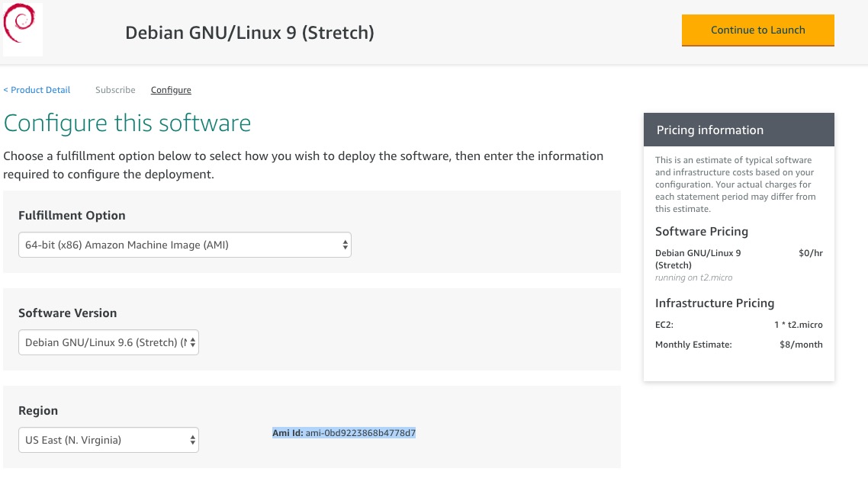Click the $8/month estimate value

point(801,345)
